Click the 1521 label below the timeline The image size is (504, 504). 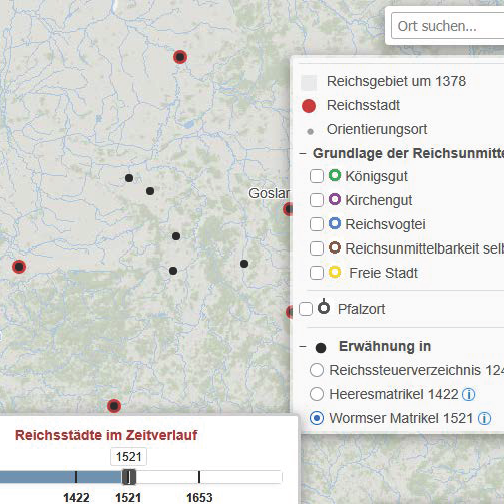coord(128,497)
